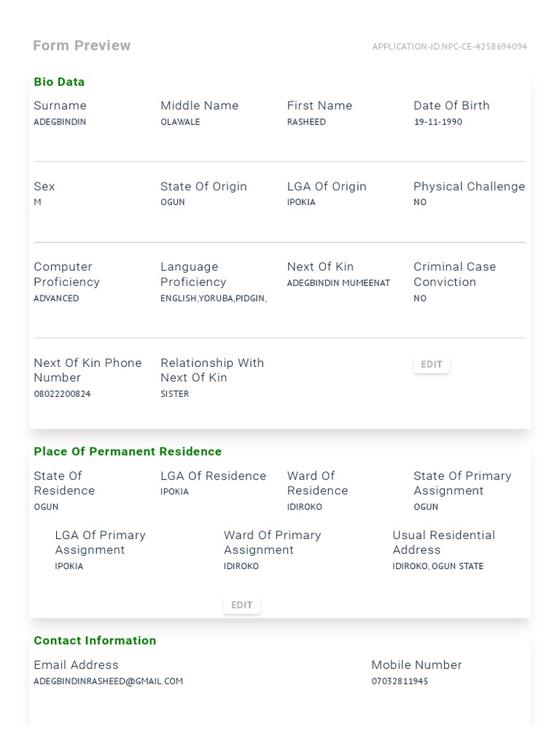This screenshot has width=560, height=747.
Task: Select the Application ID text
Action: coord(449,47)
